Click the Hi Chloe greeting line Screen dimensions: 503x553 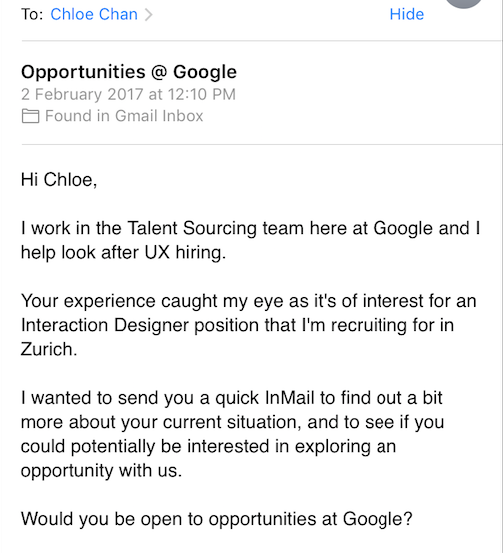click(x=59, y=180)
